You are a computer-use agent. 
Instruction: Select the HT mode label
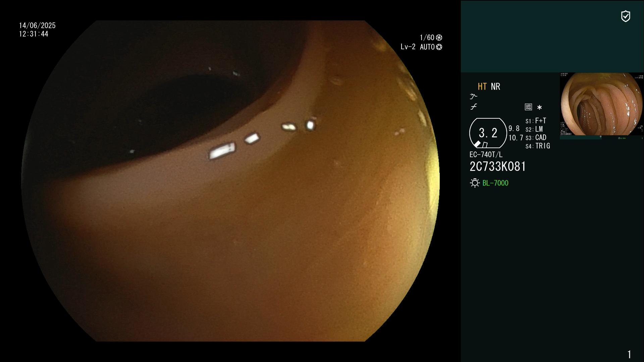482,86
